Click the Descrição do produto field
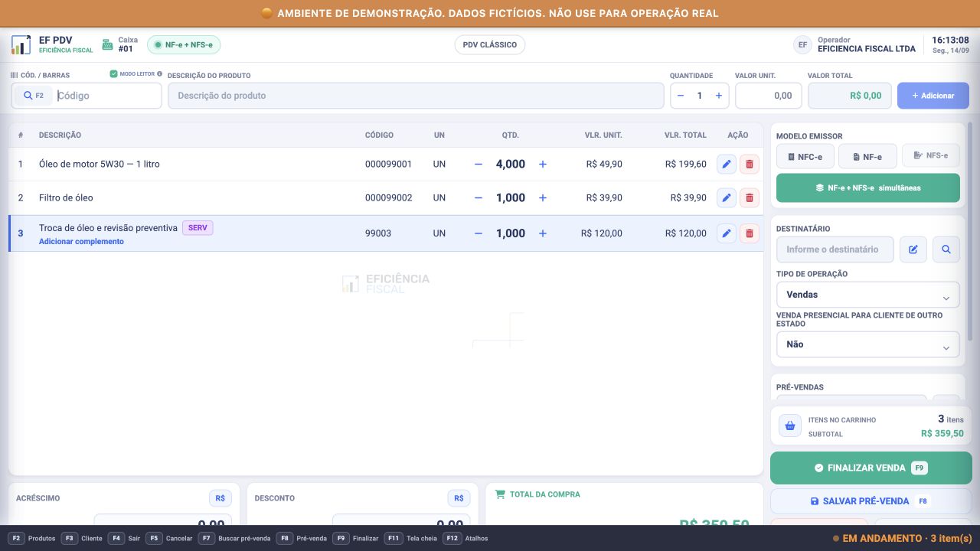 point(416,96)
